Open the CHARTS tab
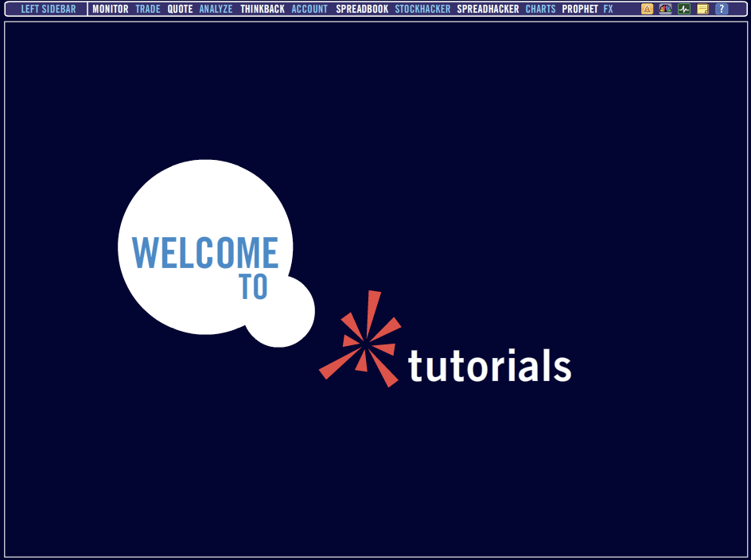 click(540, 9)
